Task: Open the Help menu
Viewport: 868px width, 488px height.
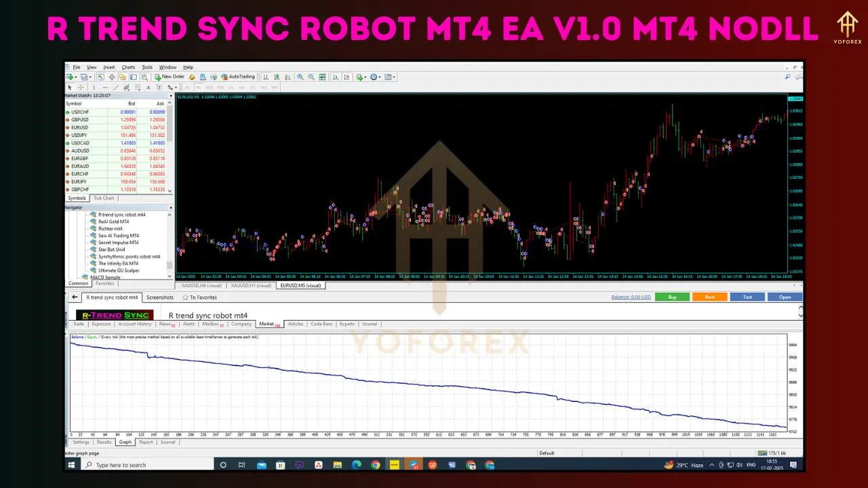Action: point(189,67)
